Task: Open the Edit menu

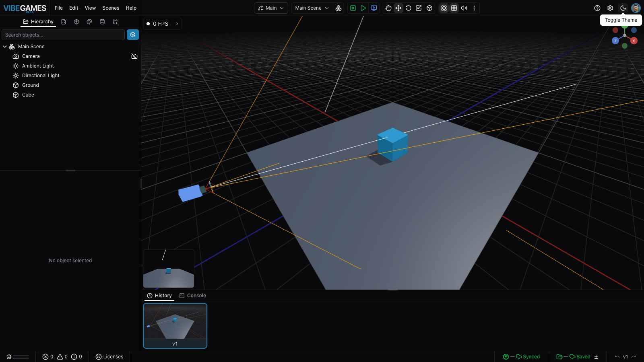Action: [74, 8]
